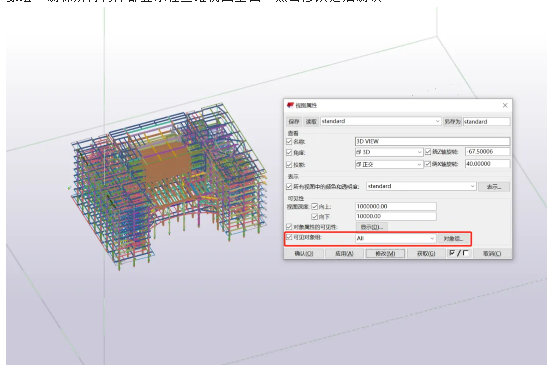Close the 视图属性 dialog
The width and height of the screenshot is (556, 372).
coord(505,105)
